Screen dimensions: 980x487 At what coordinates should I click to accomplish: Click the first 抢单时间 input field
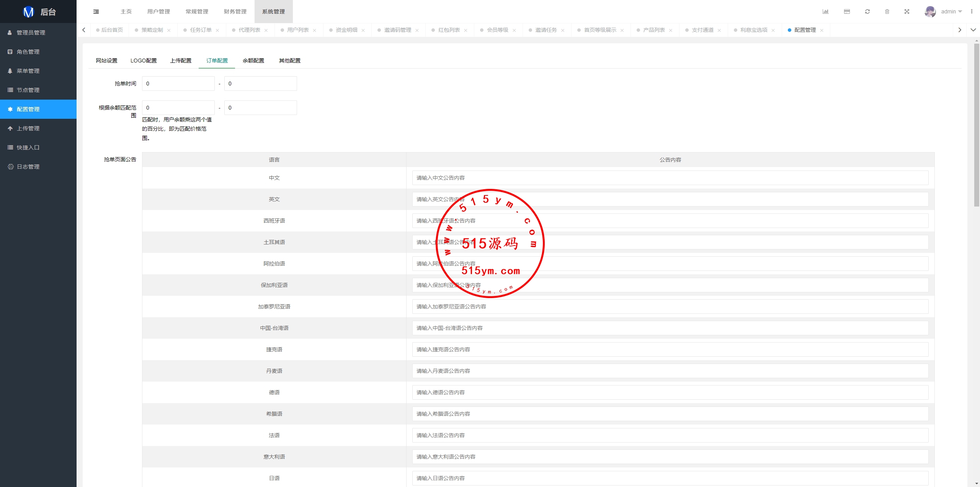[x=178, y=84]
